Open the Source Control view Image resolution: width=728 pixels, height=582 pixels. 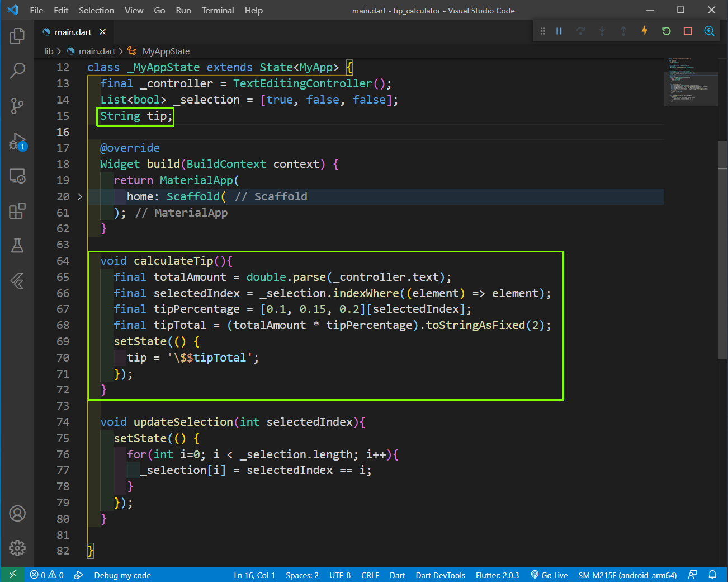(17, 106)
